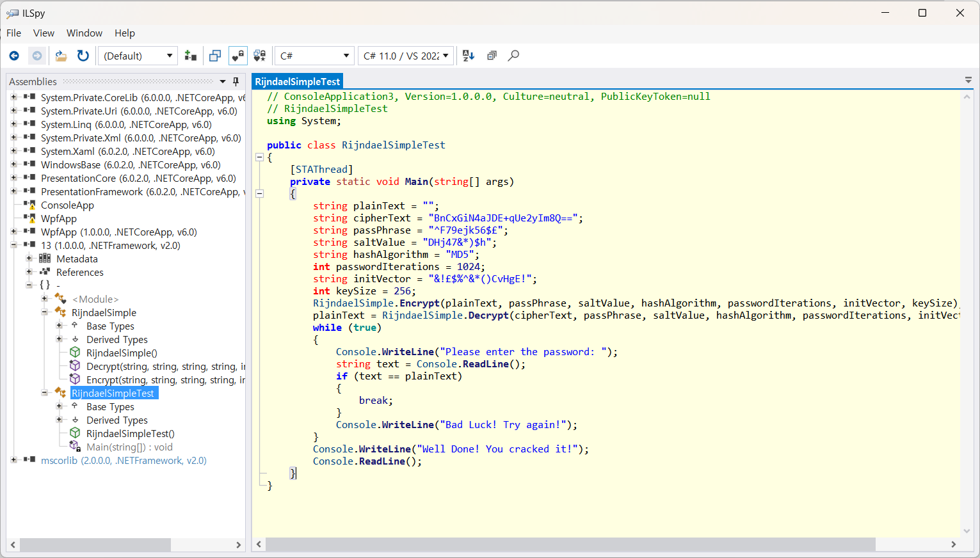Click the code view scroll-down arrow
Screen dimensions: 980x558
click(967, 531)
